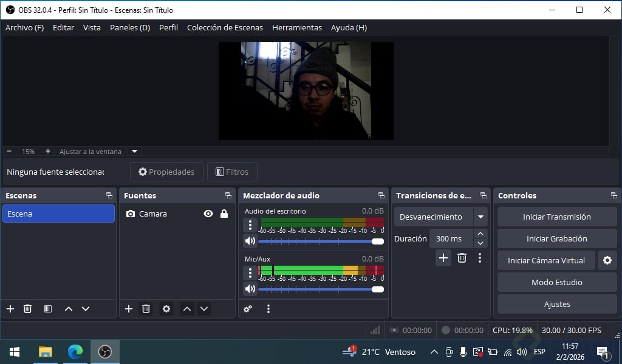Click Iniciar Grabación button
Image resolution: width=622 pixels, height=364 pixels.
pyautogui.click(x=557, y=238)
